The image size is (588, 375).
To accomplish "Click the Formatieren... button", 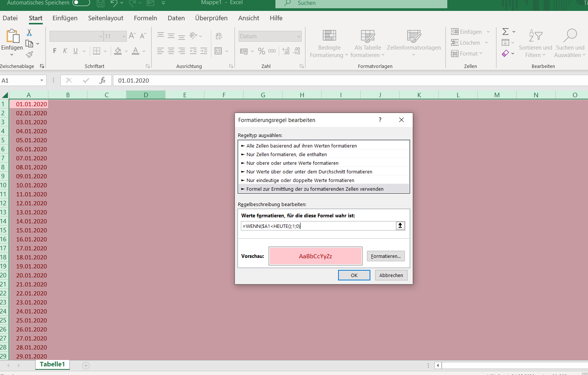I will [x=386, y=256].
